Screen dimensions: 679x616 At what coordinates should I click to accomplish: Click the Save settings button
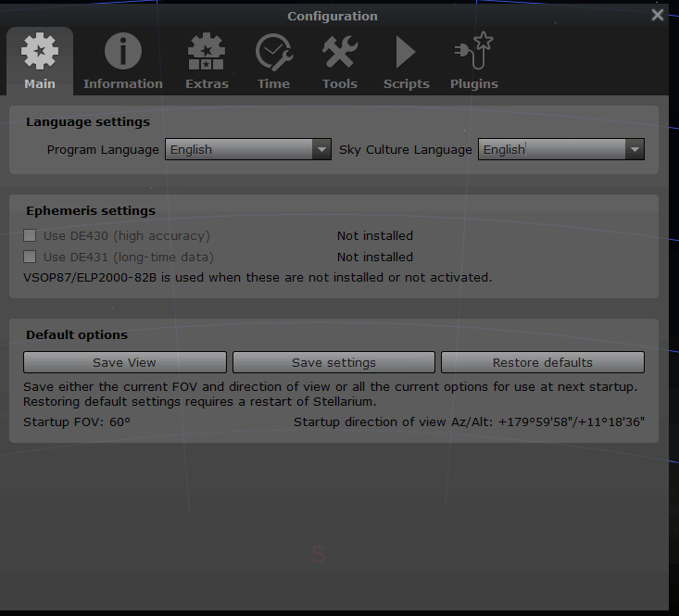[x=333, y=362]
